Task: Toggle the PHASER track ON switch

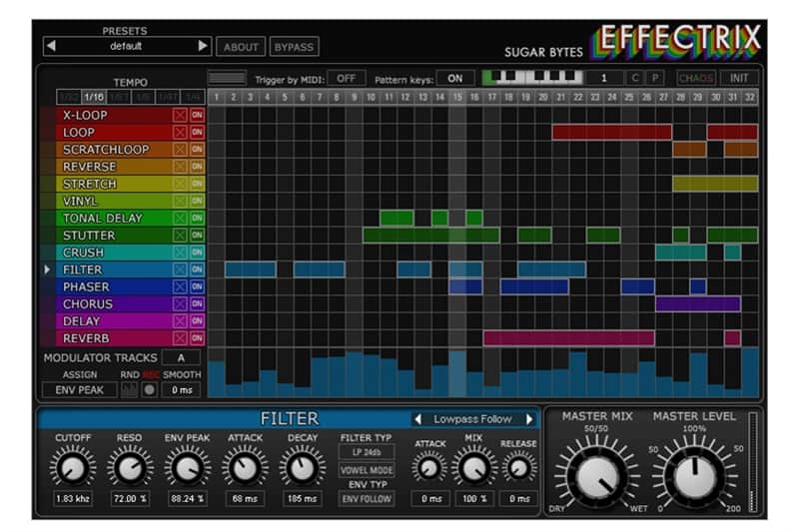Action: pyautogui.click(x=197, y=286)
